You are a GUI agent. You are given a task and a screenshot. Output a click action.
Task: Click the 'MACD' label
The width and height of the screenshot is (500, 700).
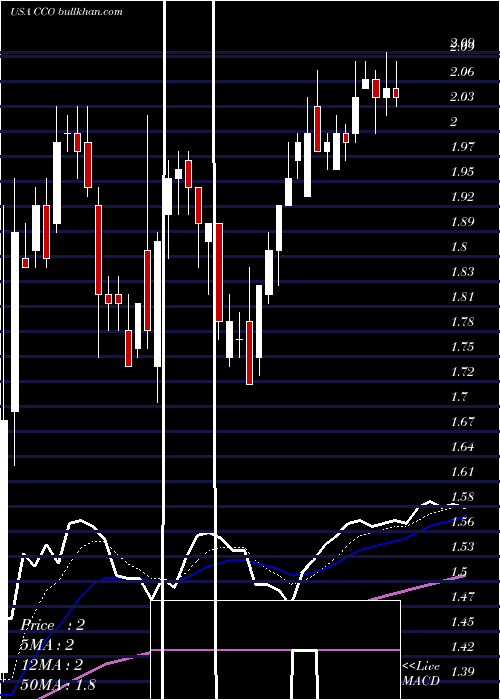tap(421, 681)
